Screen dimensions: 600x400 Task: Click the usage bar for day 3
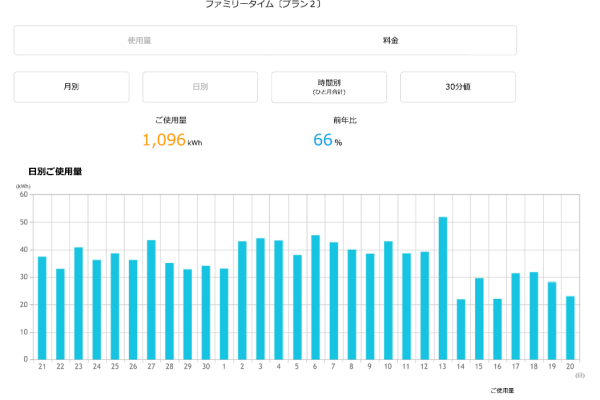click(260, 299)
